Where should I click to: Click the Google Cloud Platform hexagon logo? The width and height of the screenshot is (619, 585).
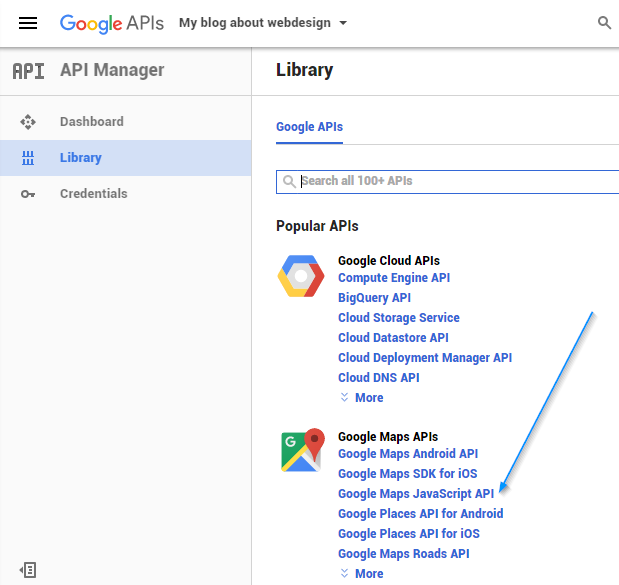coord(301,276)
